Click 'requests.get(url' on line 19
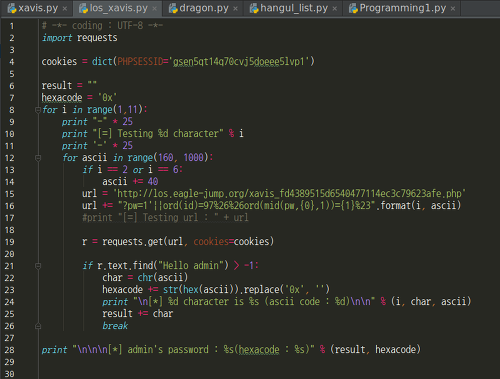This screenshot has height=379, width=500. point(143,242)
